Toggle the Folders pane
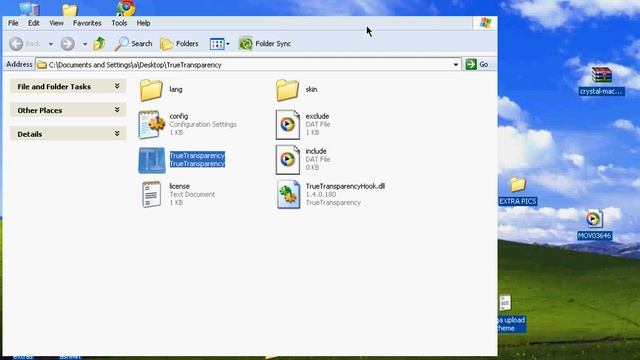 click(179, 43)
